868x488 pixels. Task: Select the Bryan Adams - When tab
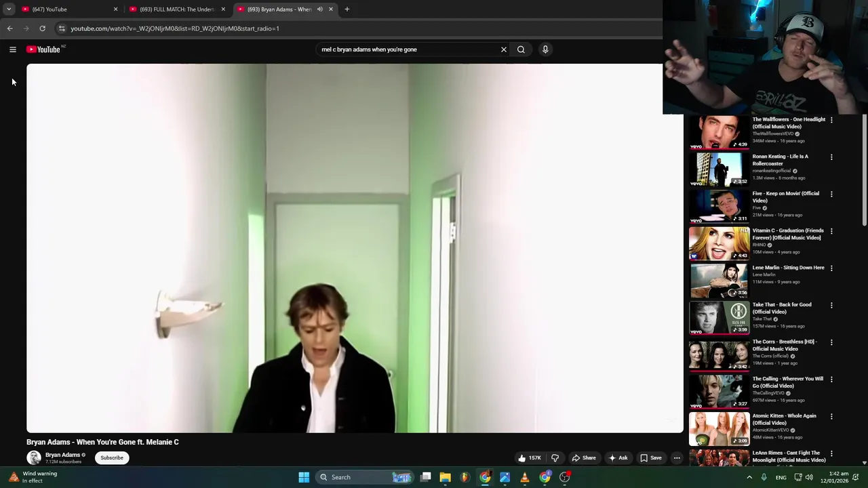[x=279, y=9]
